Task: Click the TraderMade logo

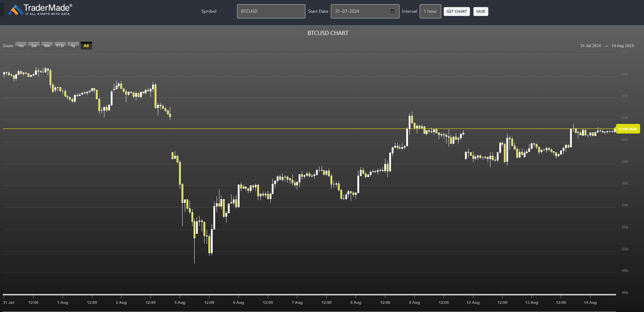Action: point(40,10)
